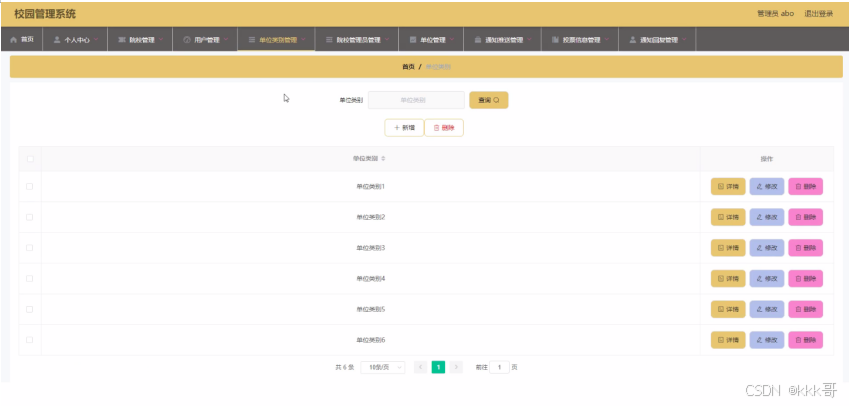849x406 pixels.
Task: Click the 前往 page number input
Action: click(499, 368)
